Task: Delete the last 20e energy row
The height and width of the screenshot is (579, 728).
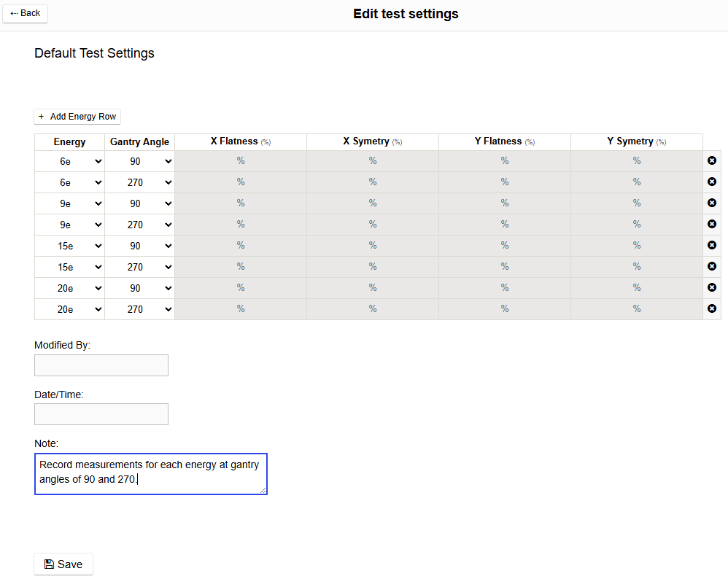Action: coord(712,308)
